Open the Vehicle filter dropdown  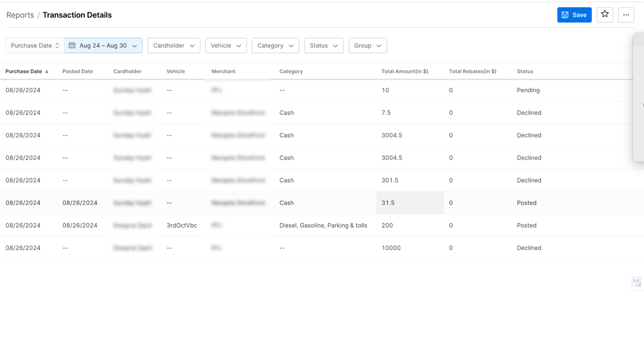(x=226, y=46)
